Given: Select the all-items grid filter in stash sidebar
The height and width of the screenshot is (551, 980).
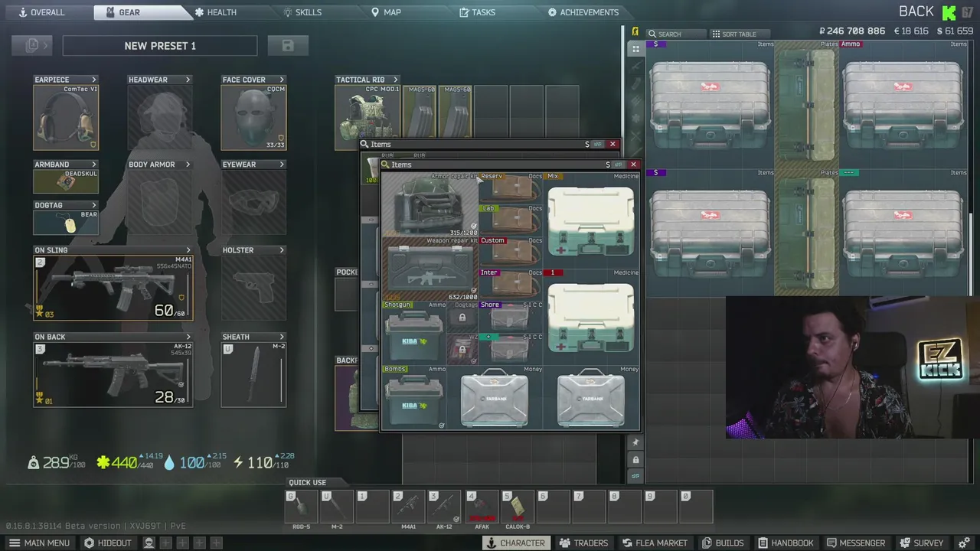Looking at the screenshot, I should coord(635,48).
